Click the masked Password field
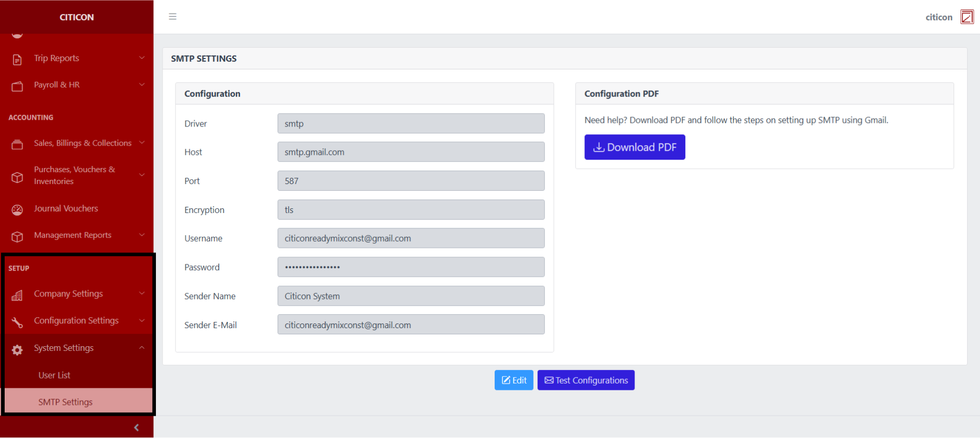The image size is (980, 438). tap(411, 267)
